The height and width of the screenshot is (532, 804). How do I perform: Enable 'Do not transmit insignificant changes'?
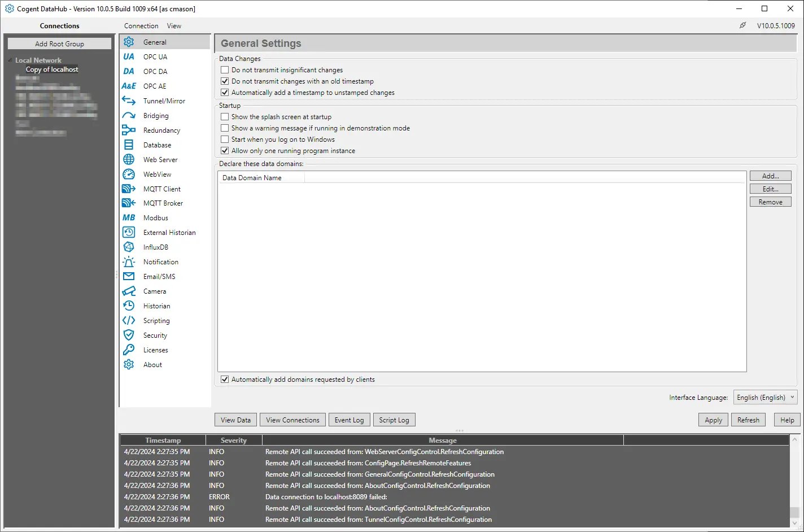coord(225,69)
